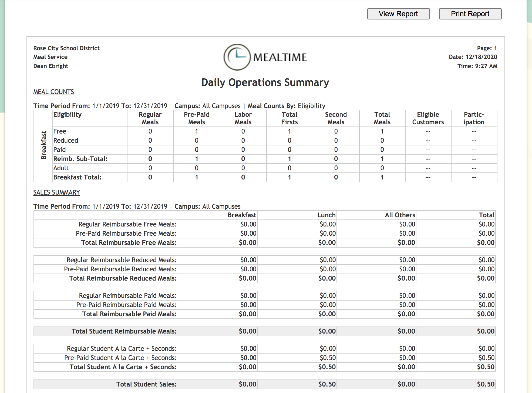
Task: Click the Eligible Customers column header
Action: [428, 118]
